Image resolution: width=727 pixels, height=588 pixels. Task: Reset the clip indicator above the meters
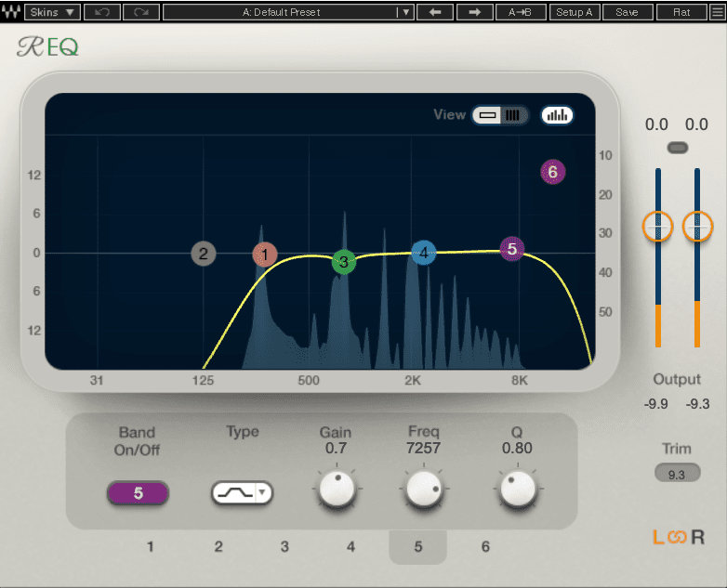pos(678,148)
